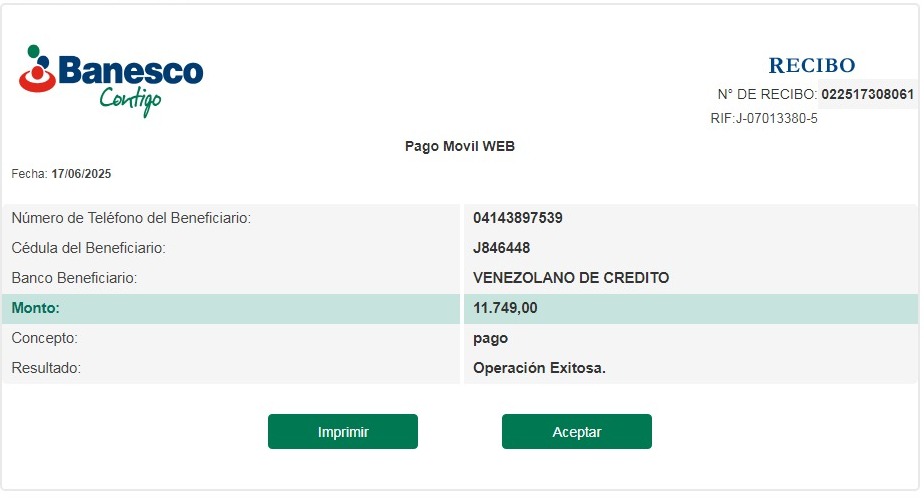Screen dimensions: 924x499
Task: Click the Número de Teléfono del Beneficiario label
Action: point(131,218)
